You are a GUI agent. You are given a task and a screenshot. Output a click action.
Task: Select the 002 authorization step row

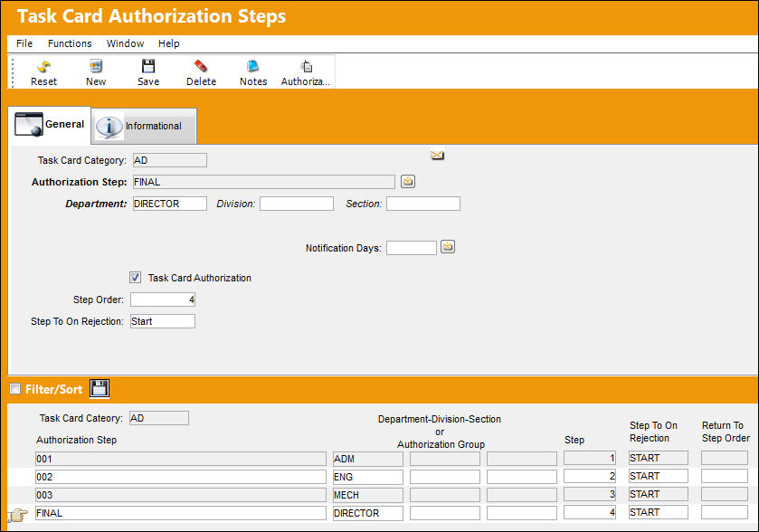[181, 477]
